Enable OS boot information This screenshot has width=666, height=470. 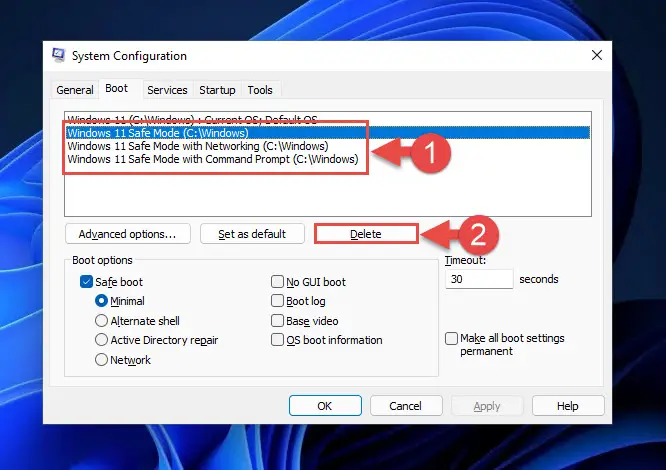(277, 340)
